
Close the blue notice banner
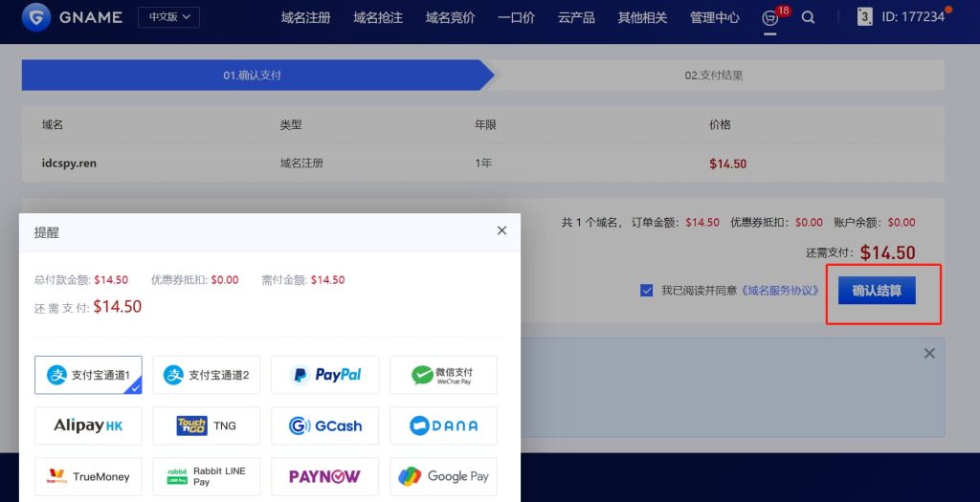click(x=929, y=354)
